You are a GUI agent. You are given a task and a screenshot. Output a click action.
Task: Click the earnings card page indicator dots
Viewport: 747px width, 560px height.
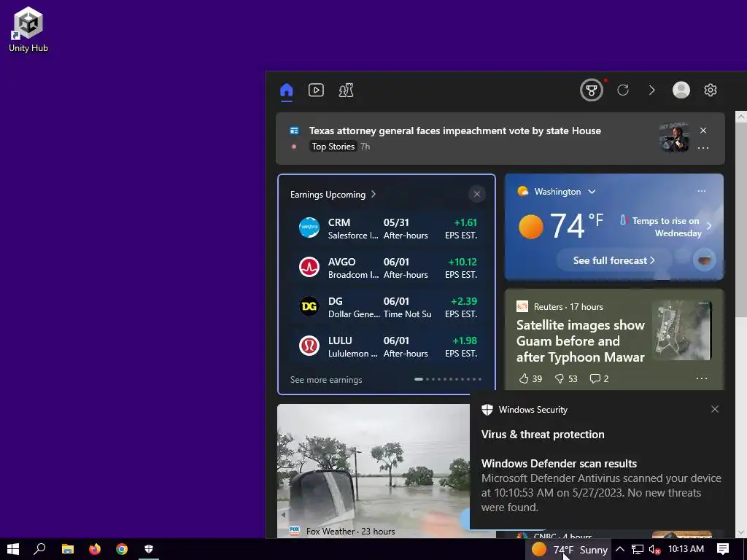[448, 379]
